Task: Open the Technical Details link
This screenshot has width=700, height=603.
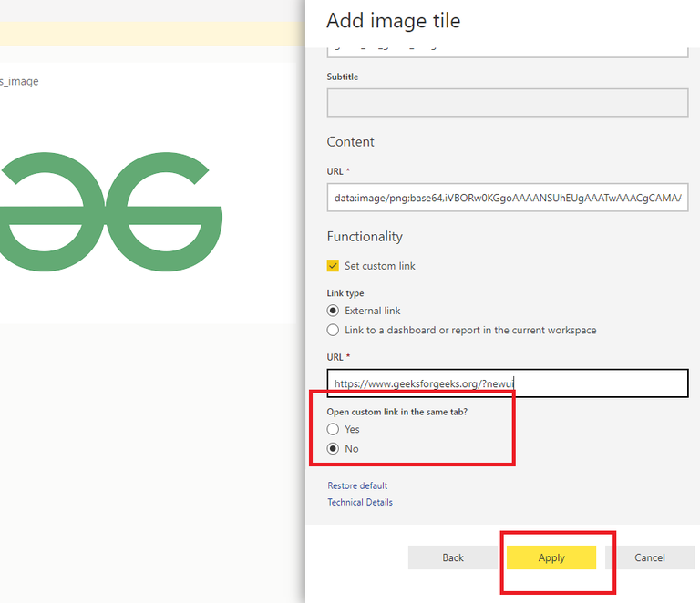Action: [x=360, y=502]
